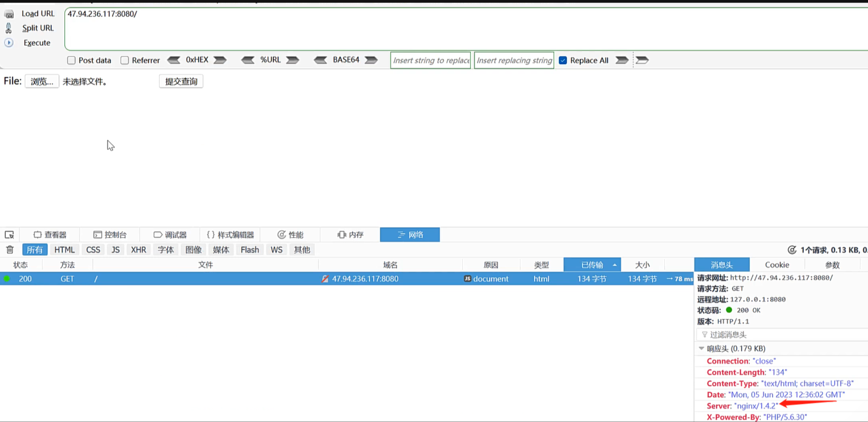Click the 0xHEX encode right arrow
The height and width of the screenshot is (422, 868).
(220, 60)
